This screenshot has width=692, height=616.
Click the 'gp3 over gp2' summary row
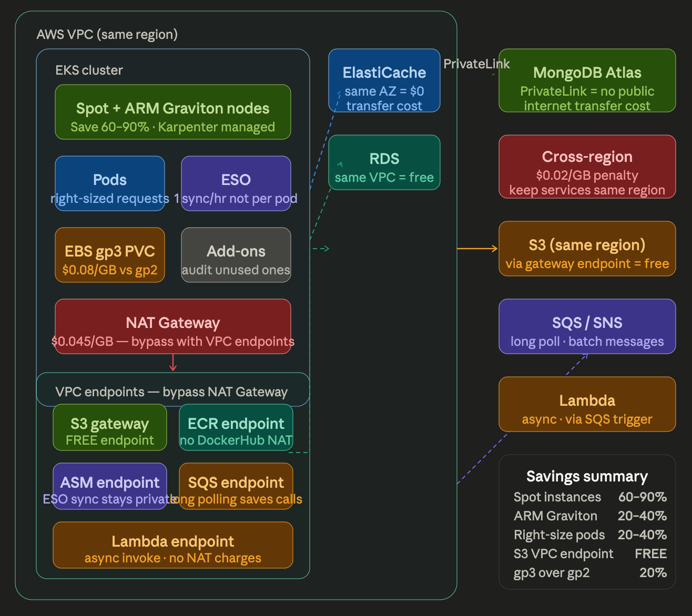pos(590,573)
